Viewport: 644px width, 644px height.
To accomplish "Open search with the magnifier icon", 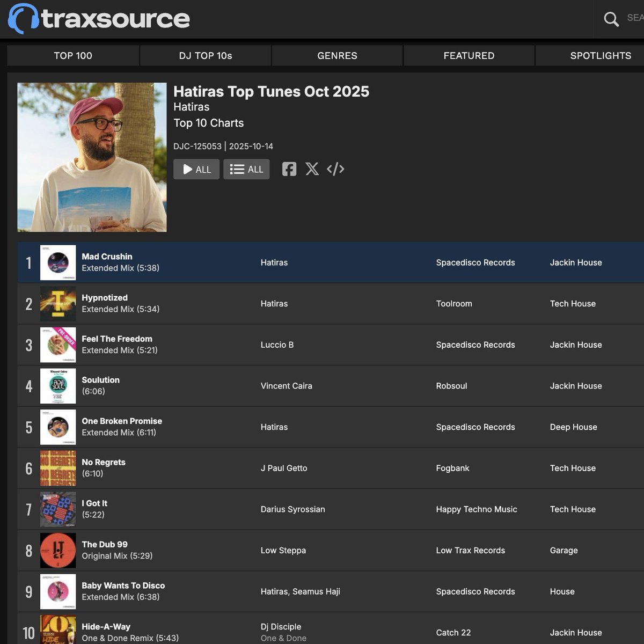I will pos(611,19).
